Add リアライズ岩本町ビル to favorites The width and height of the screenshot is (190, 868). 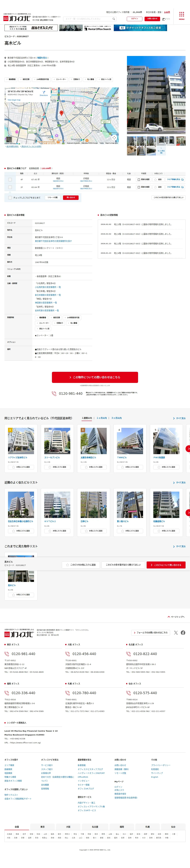click(x=21, y=467)
